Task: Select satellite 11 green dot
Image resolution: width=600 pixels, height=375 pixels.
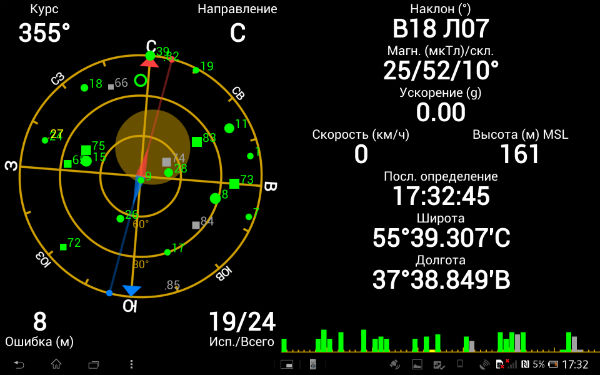Action: (x=229, y=128)
